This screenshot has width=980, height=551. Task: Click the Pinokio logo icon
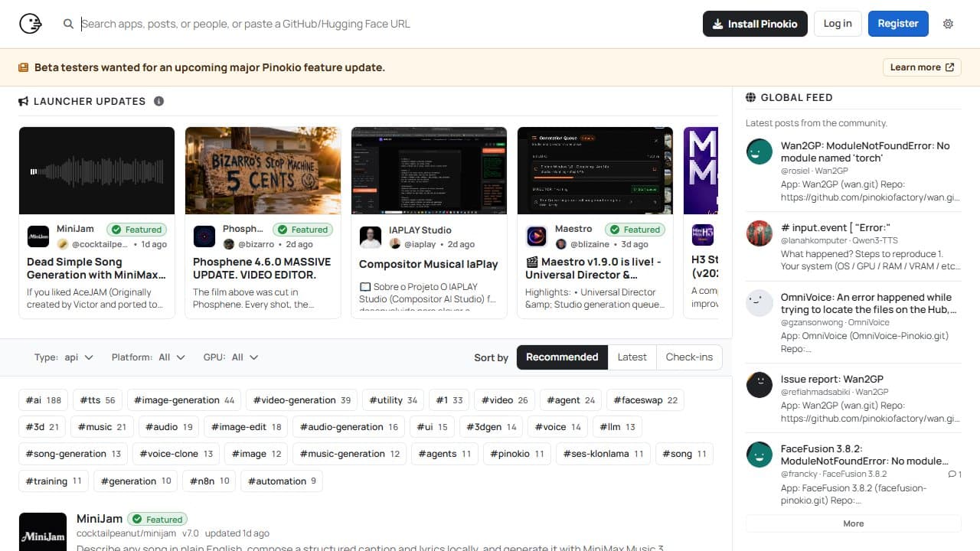pos(31,24)
